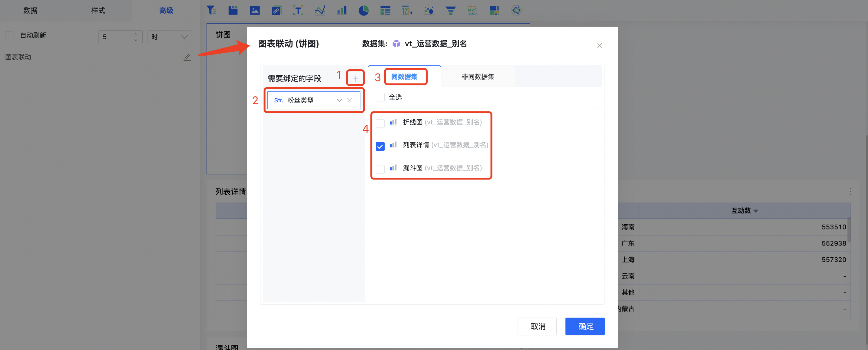Select the 高级 tab

pos(166,10)
